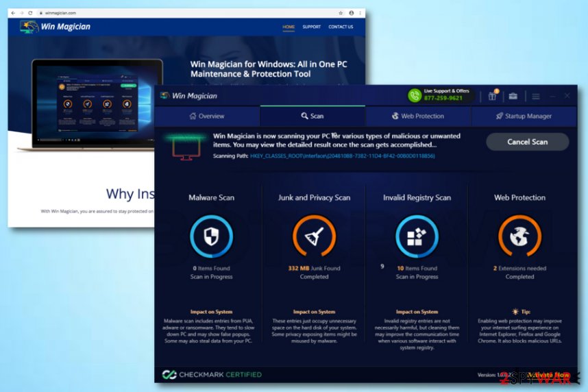Open the SUPPORT link on website
Viewport: 588px width, 392px height.
pos(311,27)
